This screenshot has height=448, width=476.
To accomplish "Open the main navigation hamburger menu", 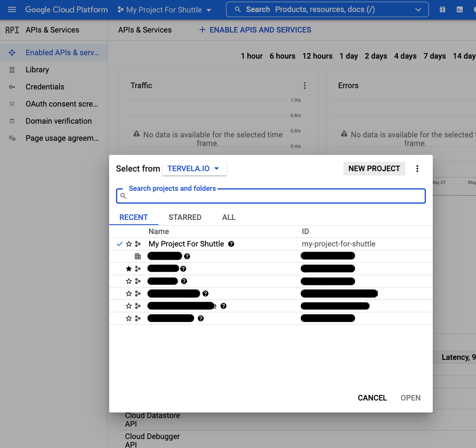I will tap(12, 10).
